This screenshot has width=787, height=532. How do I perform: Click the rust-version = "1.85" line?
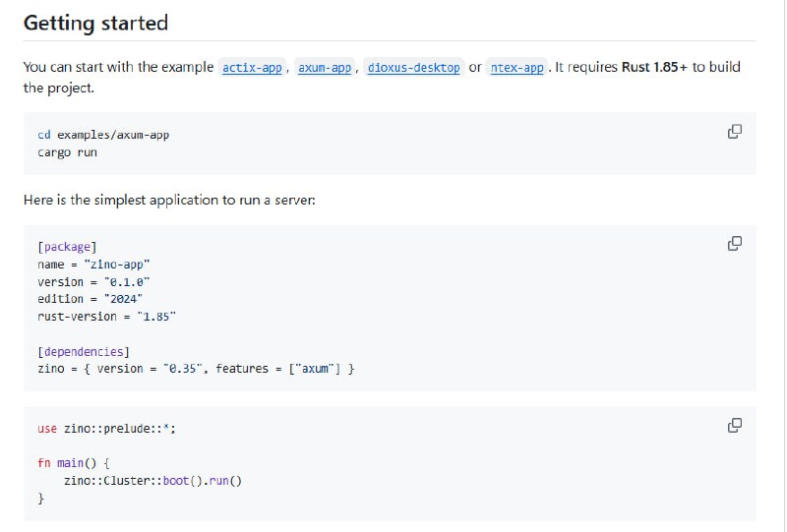106,317
